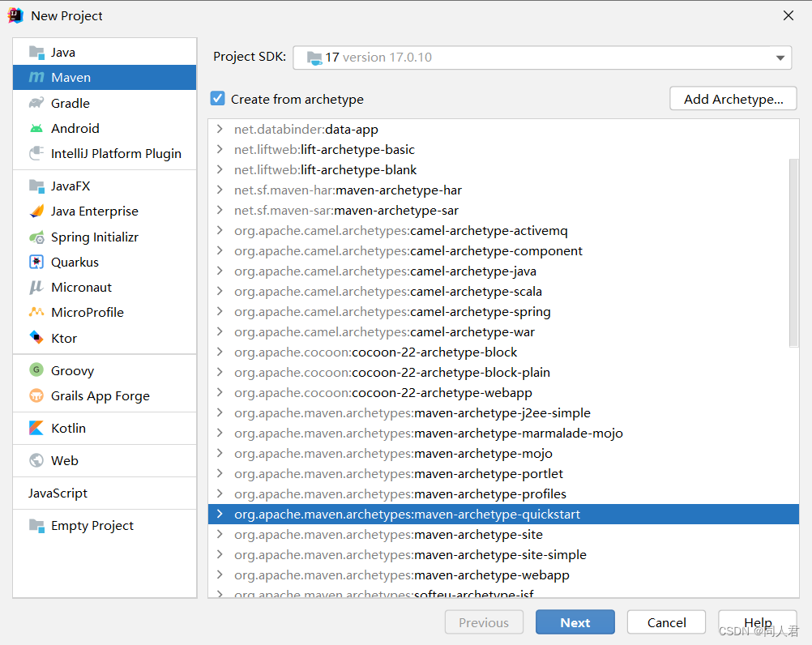Click the Add Archetype... button

(x=733, y=98)
